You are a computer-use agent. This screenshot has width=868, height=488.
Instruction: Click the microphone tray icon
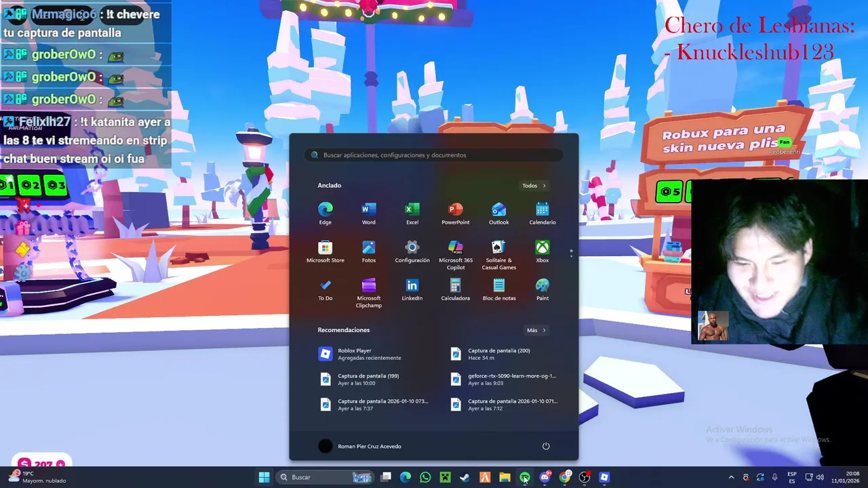point(774,477)
